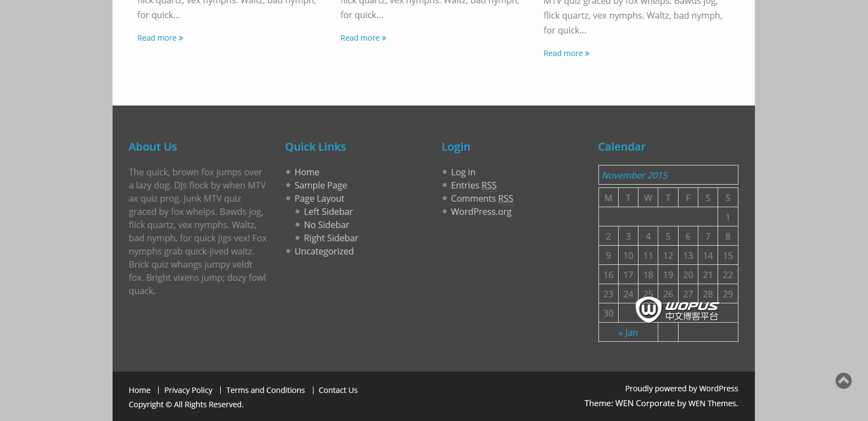868x421 pixels.
Task: Click the Log in link
Action: click(x=463, y=172)
